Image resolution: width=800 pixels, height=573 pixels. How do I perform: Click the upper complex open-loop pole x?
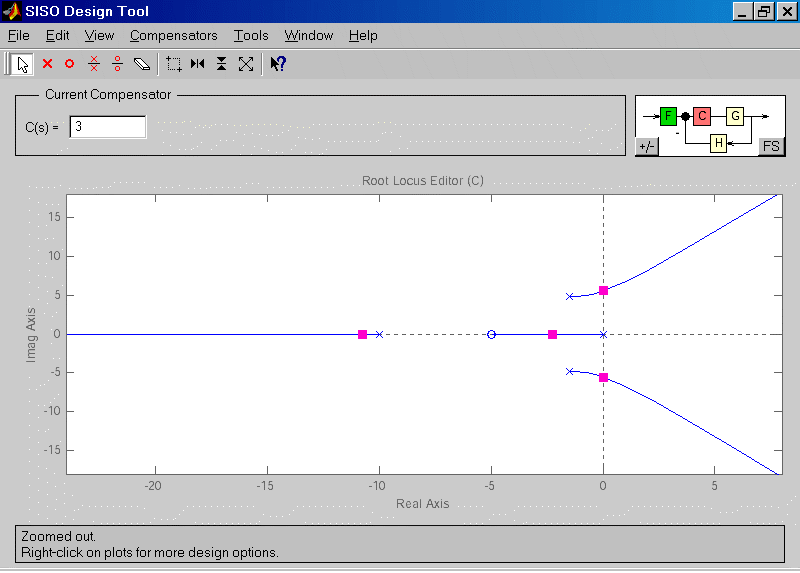[570, 296]
